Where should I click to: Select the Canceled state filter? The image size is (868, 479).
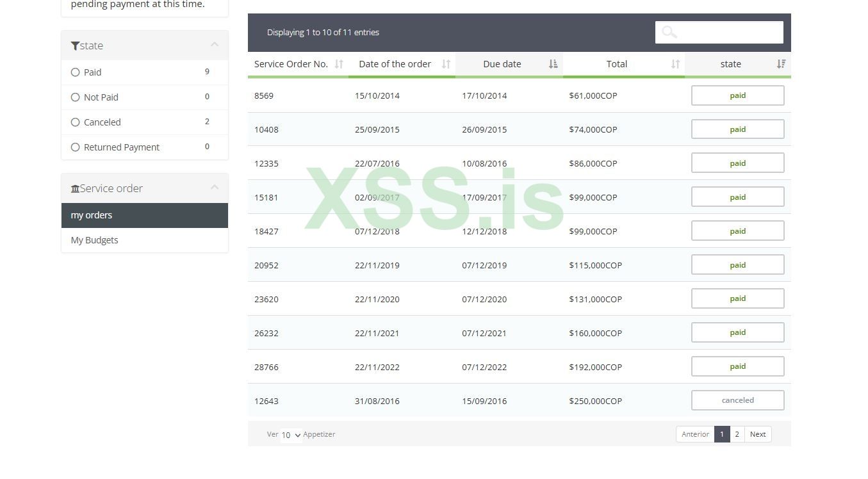pyautogui.click(x=75, y=122)
